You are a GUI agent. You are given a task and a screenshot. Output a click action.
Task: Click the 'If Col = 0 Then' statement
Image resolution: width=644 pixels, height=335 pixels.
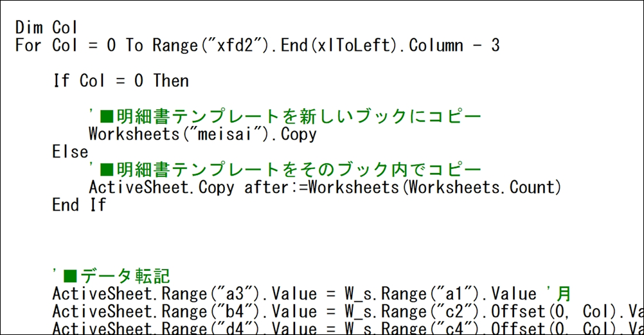point(121,80)
